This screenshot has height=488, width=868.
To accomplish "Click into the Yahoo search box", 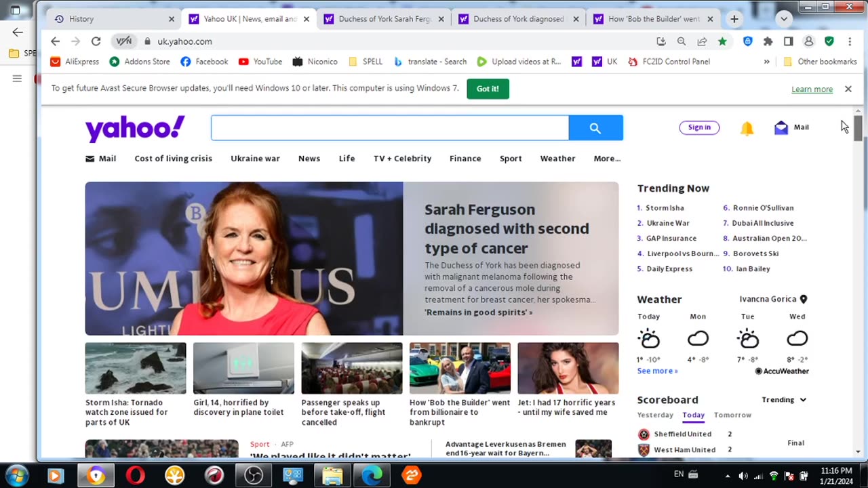I will coord(390,127).
